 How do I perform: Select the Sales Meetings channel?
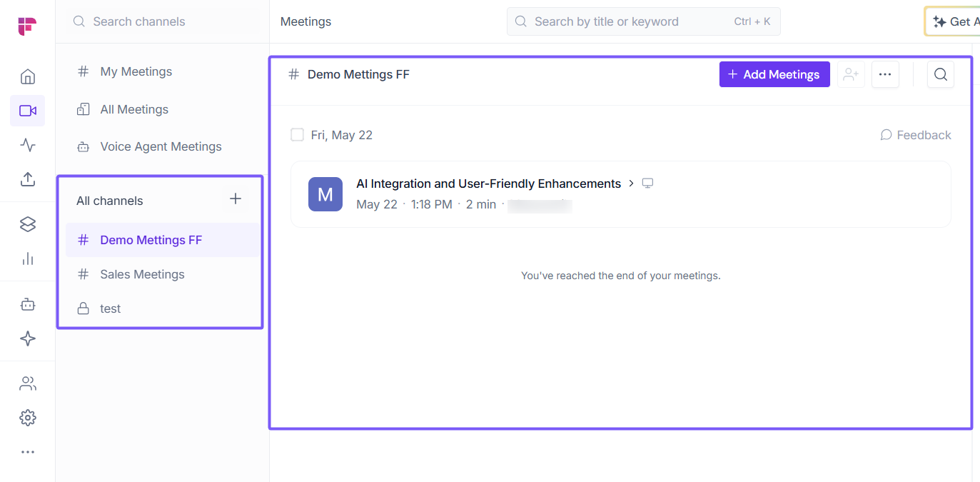(x=163, y=274)
